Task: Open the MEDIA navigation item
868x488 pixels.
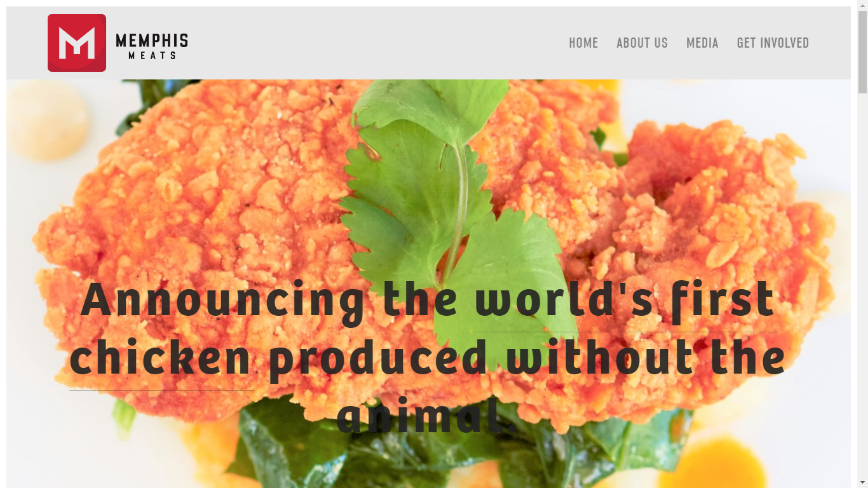Action: 702,43
